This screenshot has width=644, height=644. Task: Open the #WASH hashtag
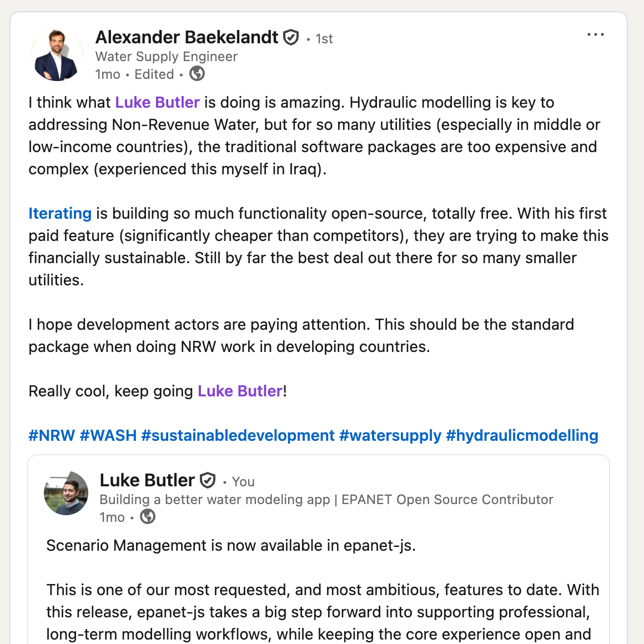pos(109,435)
